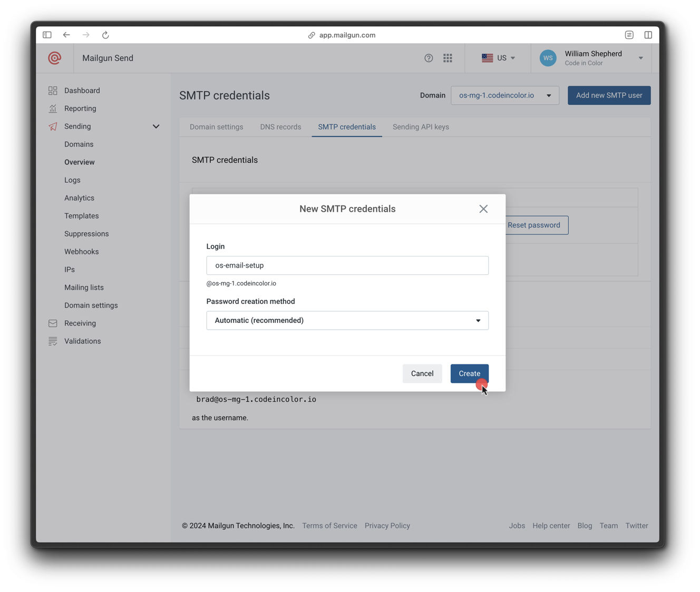Open the US region dropdown
Screen dimensions: 700x592
[498, 58]
